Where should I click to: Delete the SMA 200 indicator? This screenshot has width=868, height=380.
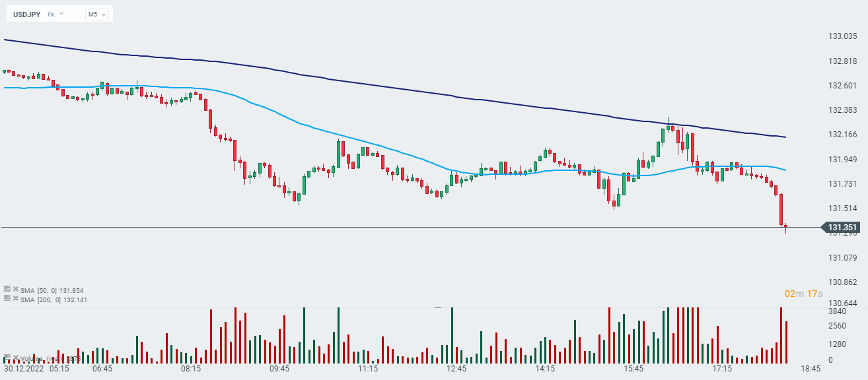click(x=15, y=298)
